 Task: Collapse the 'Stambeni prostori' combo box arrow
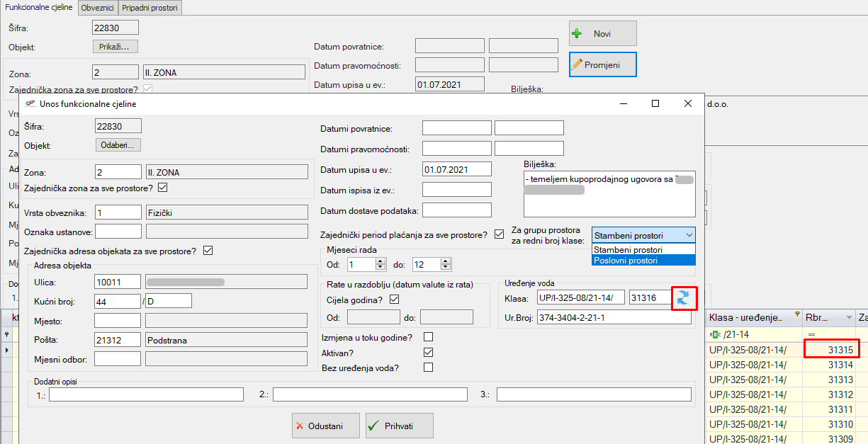688,235
